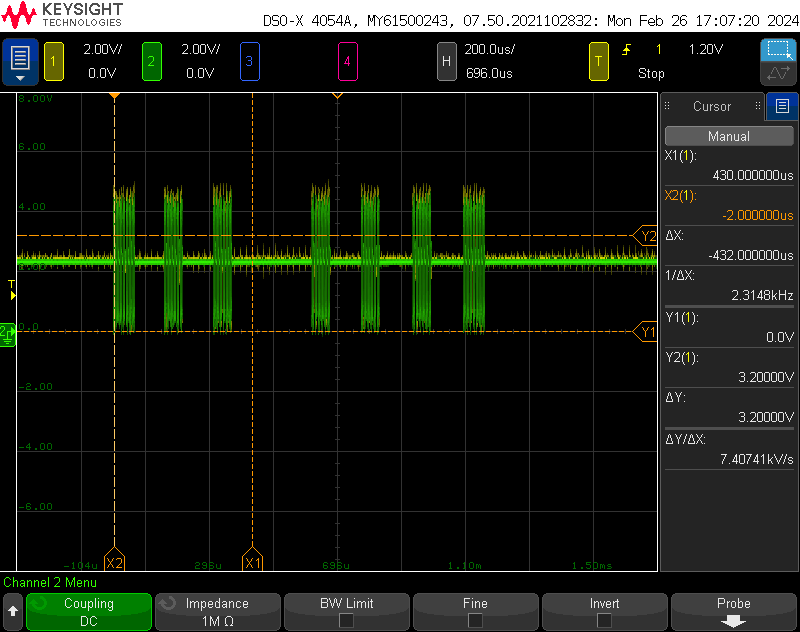Open the Coupling DC softkey
The height and width of the screenshot is (632, 800).
[x=89, y=612]
